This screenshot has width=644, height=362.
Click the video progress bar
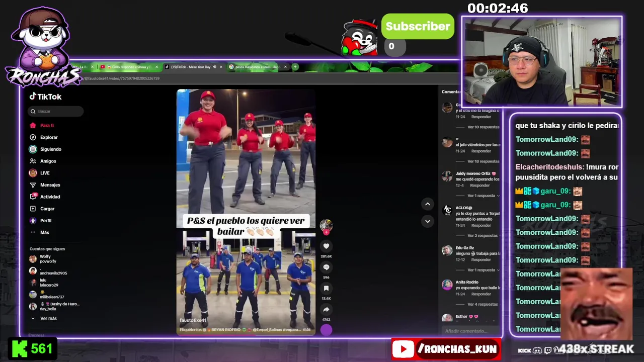(246, 334)
